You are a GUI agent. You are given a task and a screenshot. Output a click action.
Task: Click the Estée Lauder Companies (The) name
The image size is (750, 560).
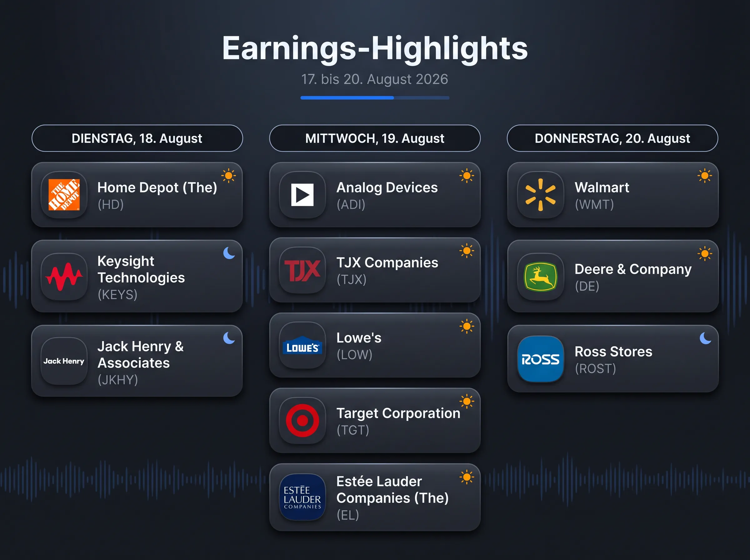pos(392,490)
